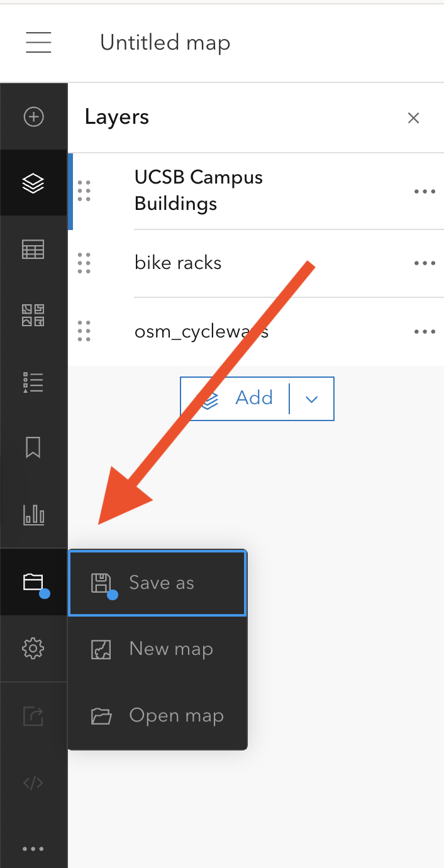Open the Tables sidebar icon
This screenshot has width=444, height=868.
tap(33, 250)
